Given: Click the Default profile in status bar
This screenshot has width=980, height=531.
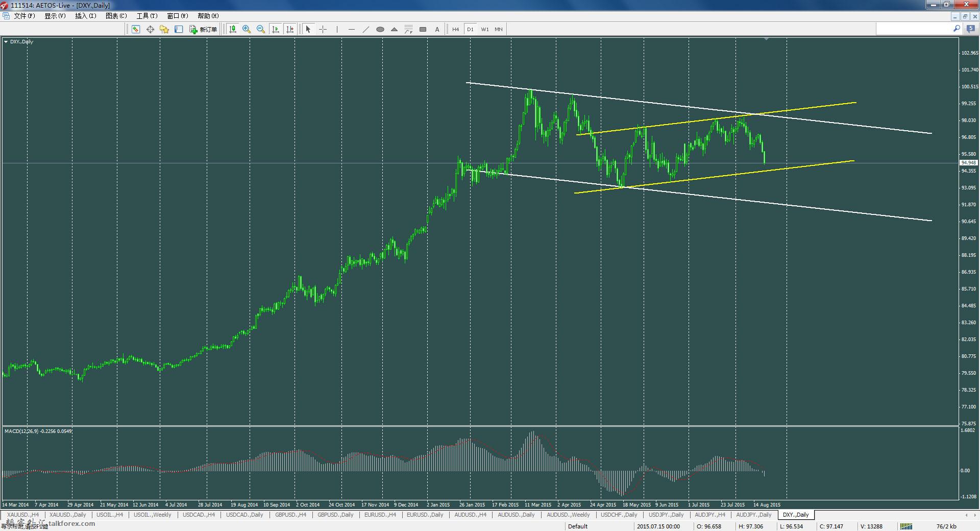Looking at the screenshot, I should (x=578, y=526).
